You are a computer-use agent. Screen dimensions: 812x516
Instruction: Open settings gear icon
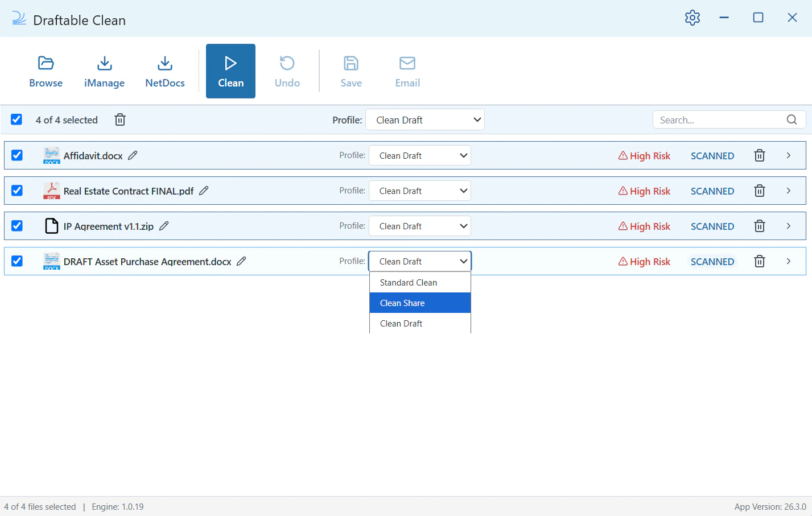[x=692, y=18]
